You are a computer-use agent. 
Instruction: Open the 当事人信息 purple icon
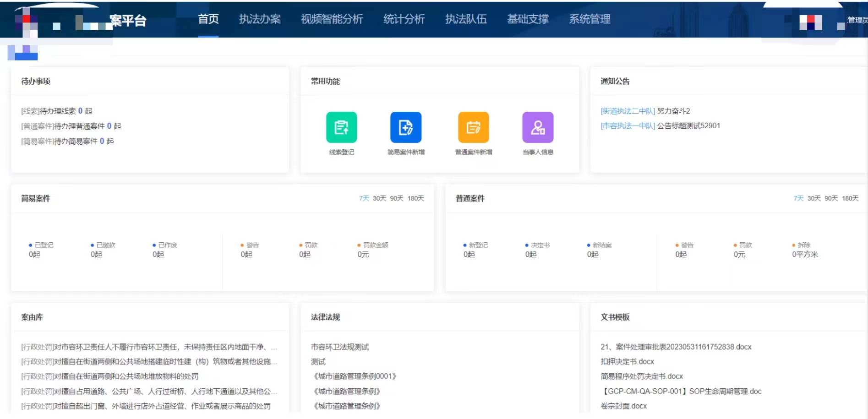click(538, 127)
